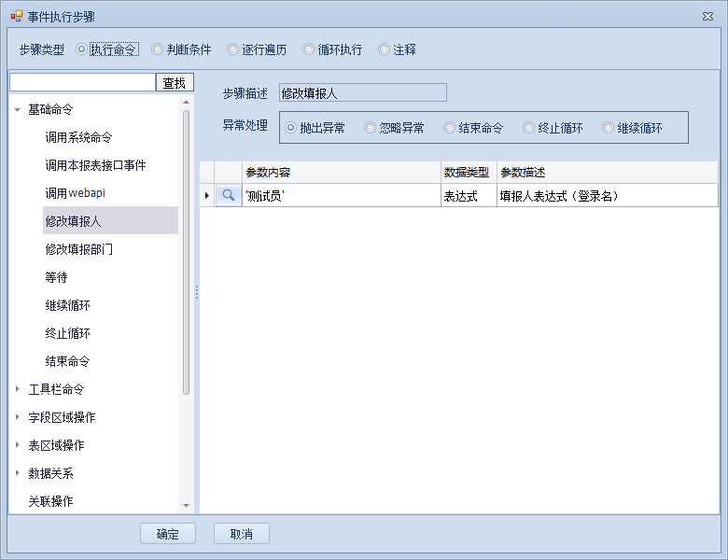The width and height of the screenshot is (728, 560).
Task: Click the command search text box
Action: [x=82, y=83]
